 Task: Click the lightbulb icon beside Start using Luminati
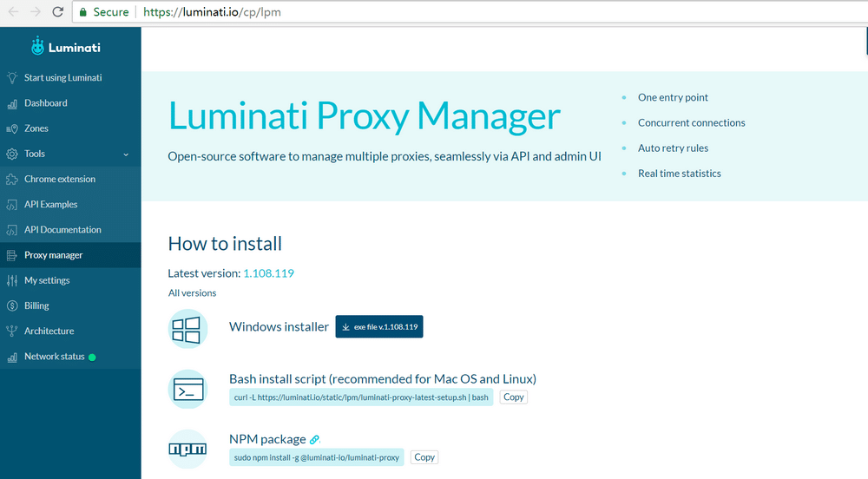tap(12, 78)
